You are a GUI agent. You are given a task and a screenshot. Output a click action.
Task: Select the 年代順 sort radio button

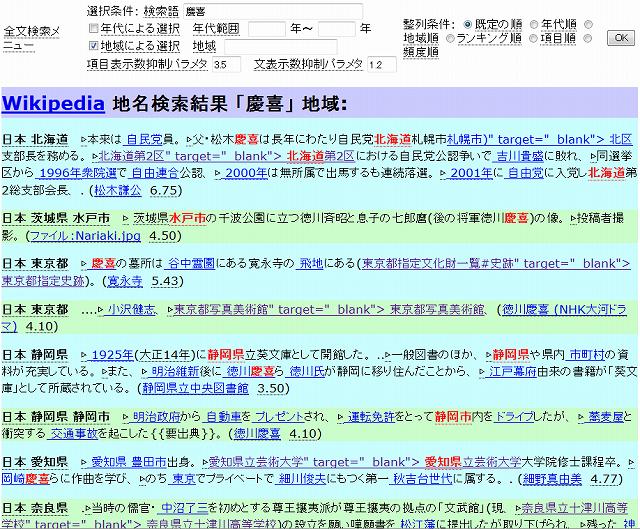pyautogui.click(x=533, y=24)
